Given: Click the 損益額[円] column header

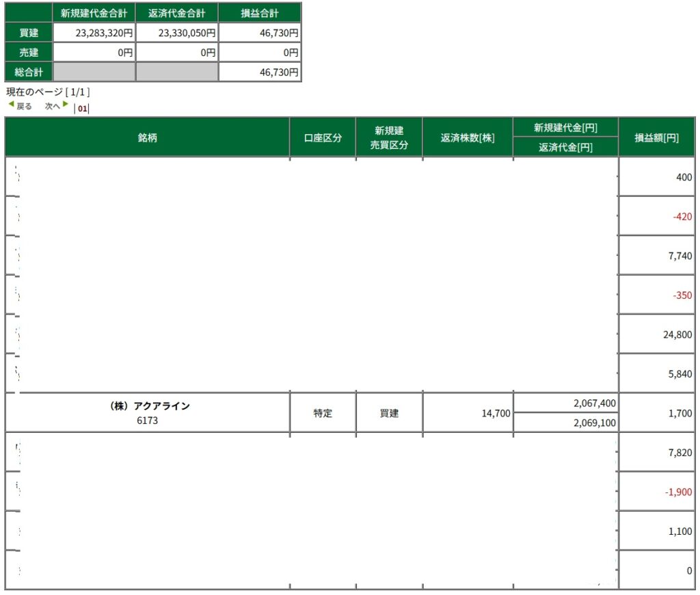Looking at the screenshot, I should (656, 137).
